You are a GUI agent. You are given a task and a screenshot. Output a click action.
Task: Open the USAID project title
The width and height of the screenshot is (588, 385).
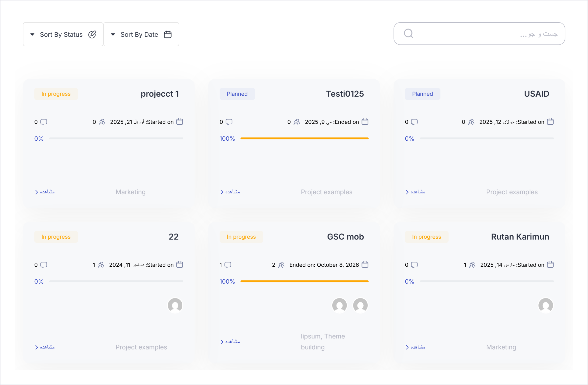click(x=537, y=94)
